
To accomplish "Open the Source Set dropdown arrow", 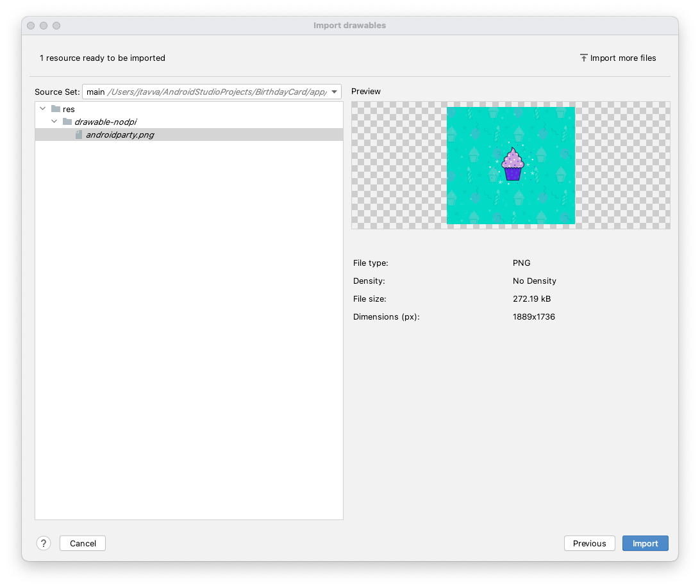I will click(334, 92).
